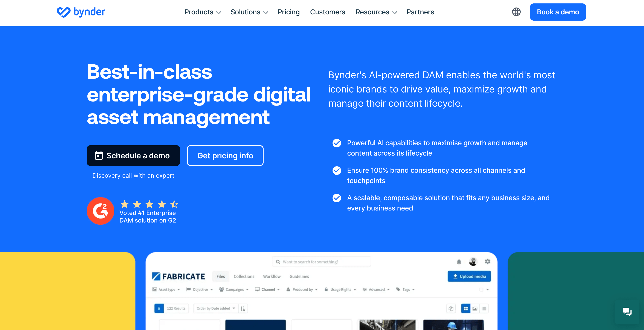Click the Book a demo button

(558, 12)
